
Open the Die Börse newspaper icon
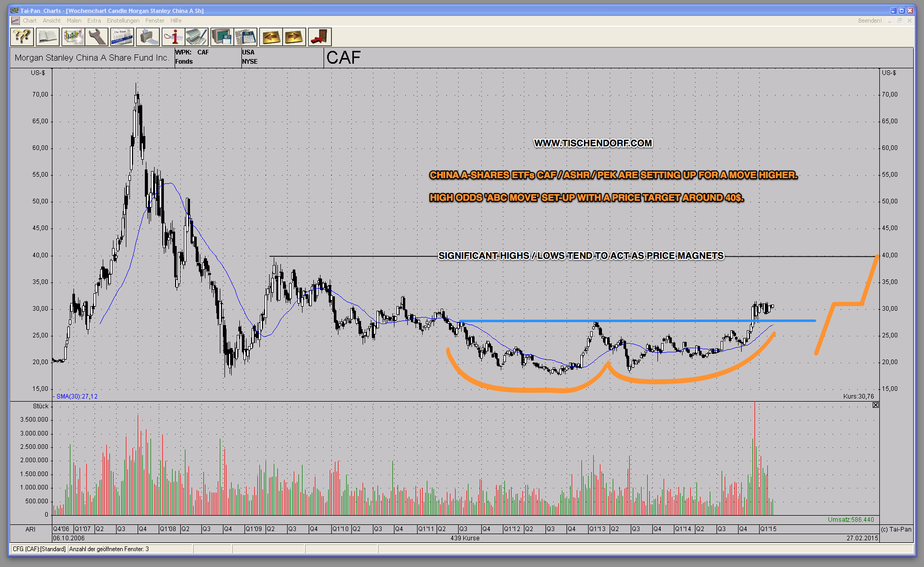coord(122,37)
